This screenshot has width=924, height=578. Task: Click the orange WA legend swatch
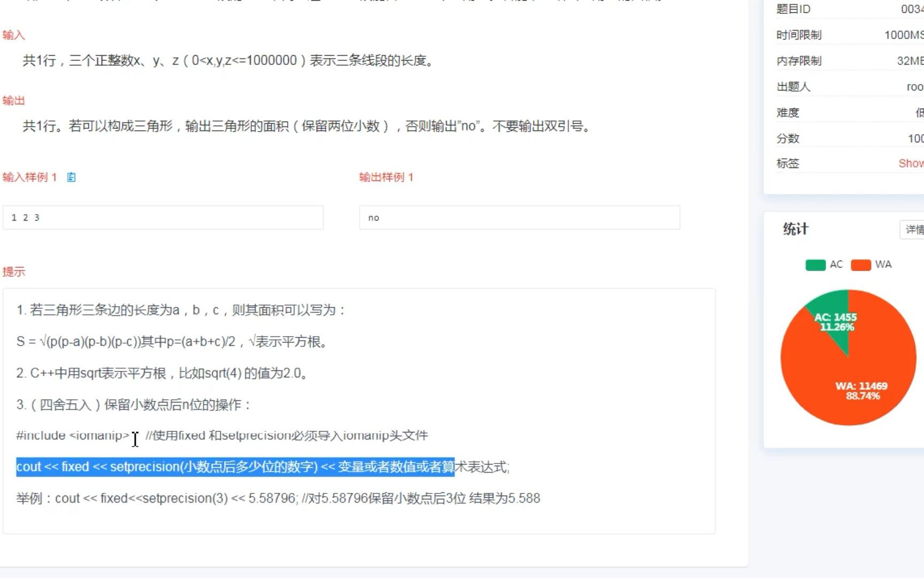[x=861, y=264]
